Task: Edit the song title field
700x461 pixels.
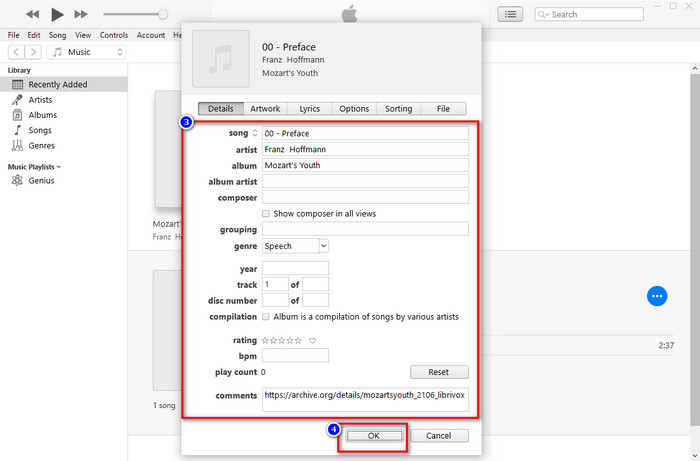Action: pos(365,133)
